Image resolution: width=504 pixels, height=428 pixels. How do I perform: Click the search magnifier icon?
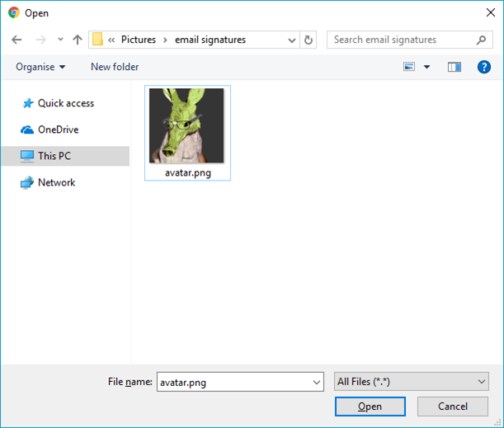pos(481,40)
